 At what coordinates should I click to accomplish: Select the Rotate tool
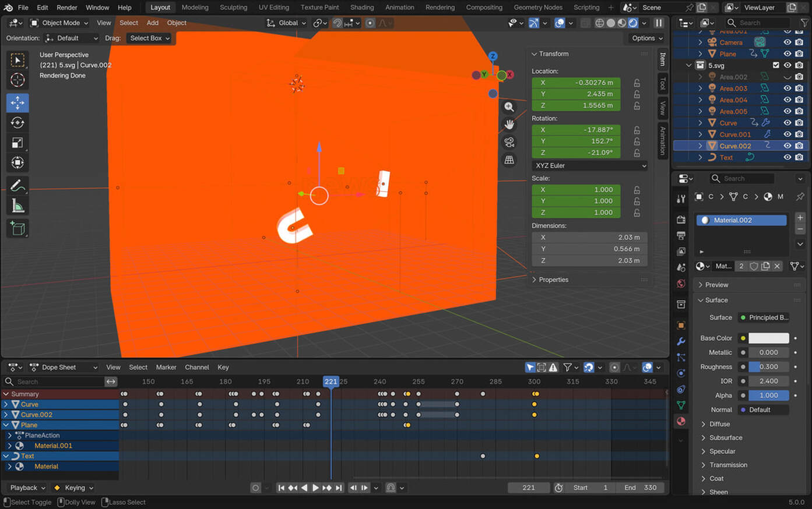point(17,123)
